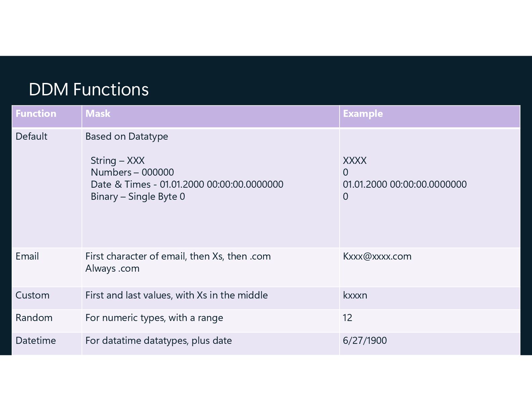Click the 'Binary – Single Byte 0' line

(138, 196)
